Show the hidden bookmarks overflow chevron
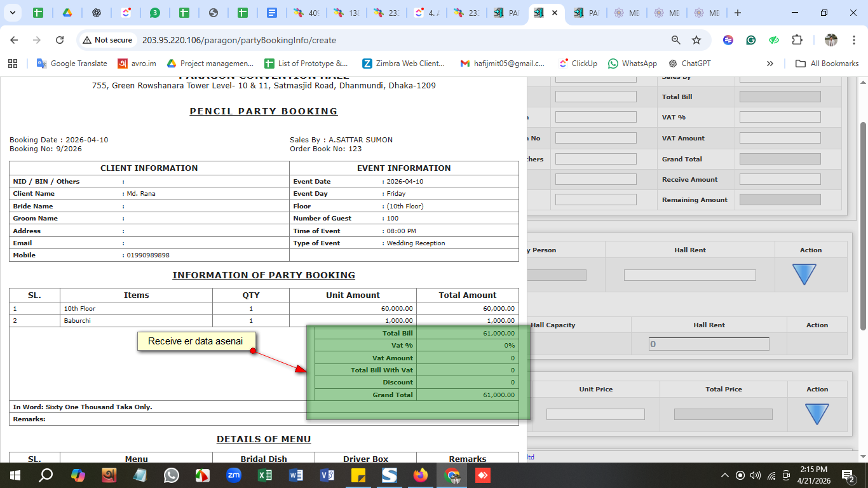Viewport: 868px width, 488px height. (770, 64)
